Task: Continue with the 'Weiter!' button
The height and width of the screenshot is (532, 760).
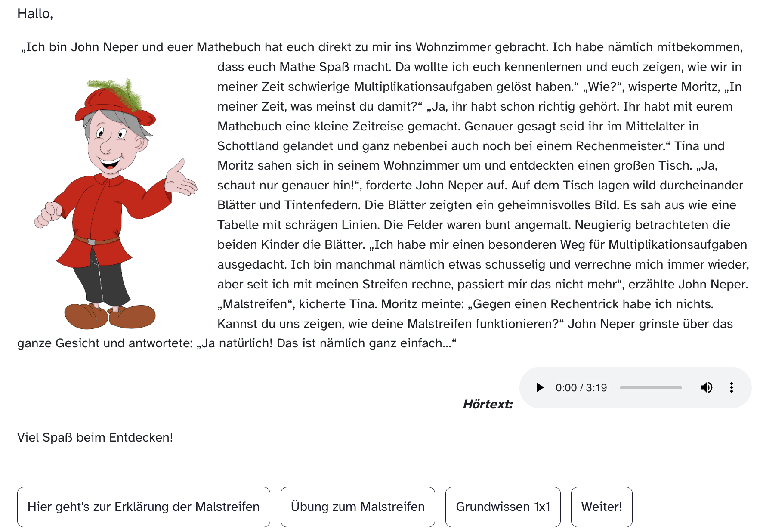Action: [x=602, y=507]
